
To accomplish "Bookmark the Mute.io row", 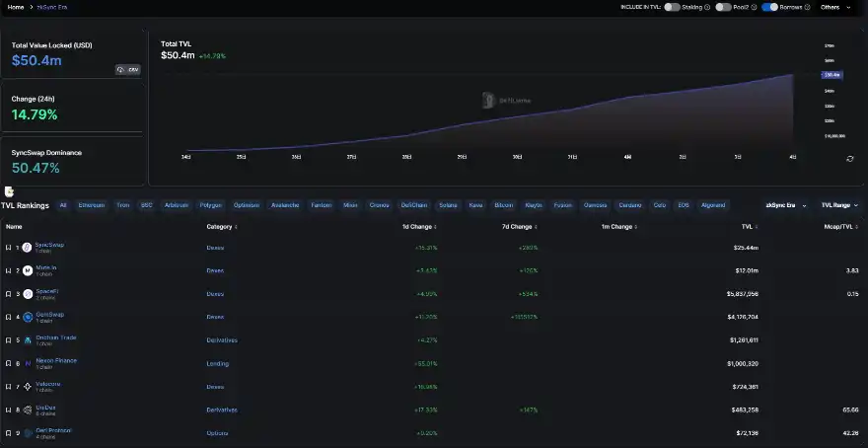I will coord(8,270).
